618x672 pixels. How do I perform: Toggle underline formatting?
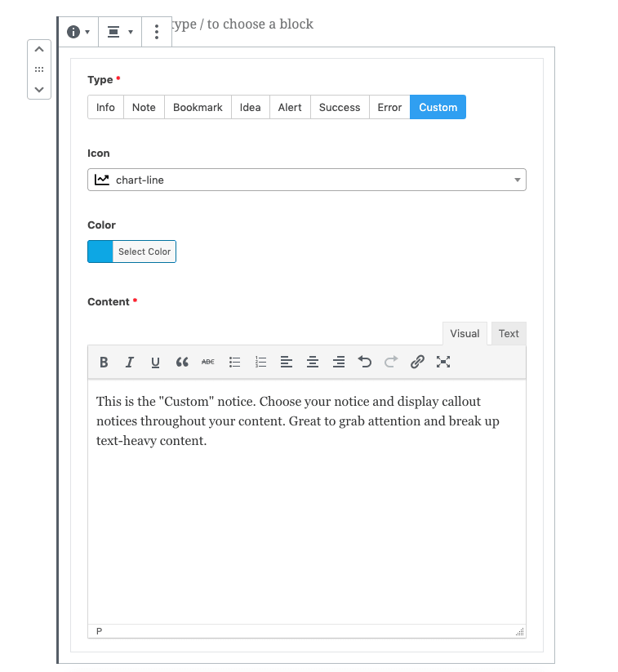pos(156,363)
